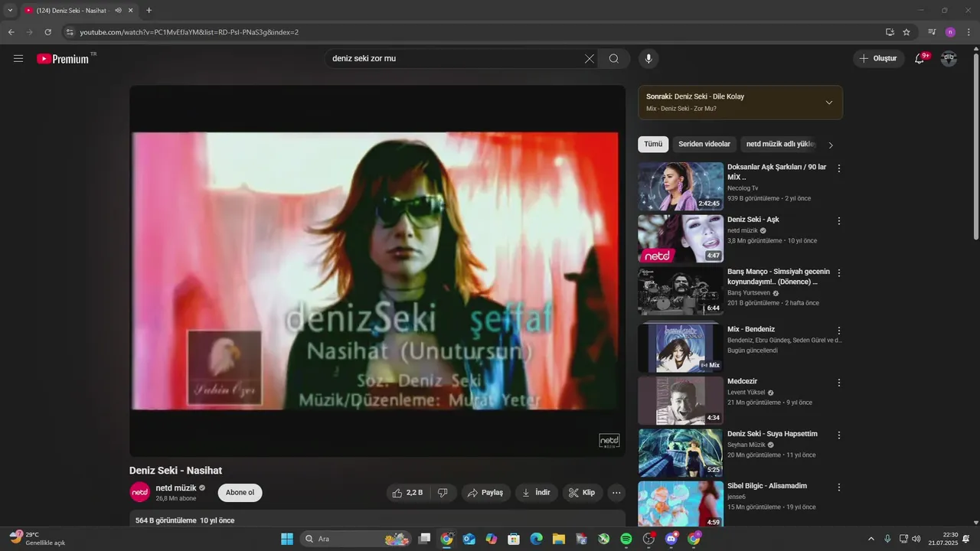The height and width of the screenshot is (551, 980).
Task: Show more filter chips with right arrow
Action: 831,145
